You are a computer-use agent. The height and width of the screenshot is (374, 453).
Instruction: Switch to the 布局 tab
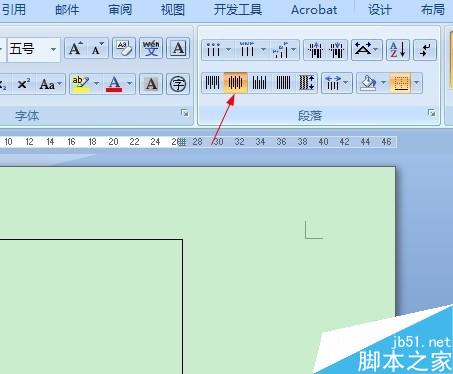[x=433, y=10]
